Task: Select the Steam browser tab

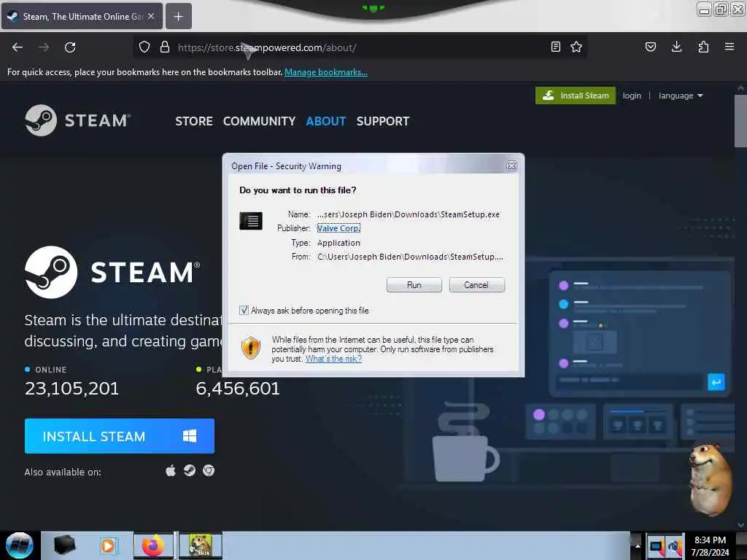Action: [x=82, y=17]
